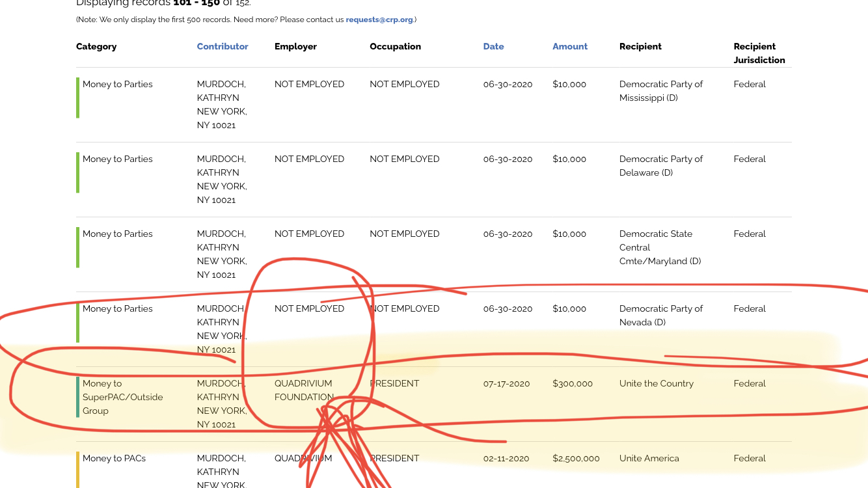868x488 pixels.
Task: Select NOT EMPLOYED occupation in Maryland row
Action: coord(404,234)
